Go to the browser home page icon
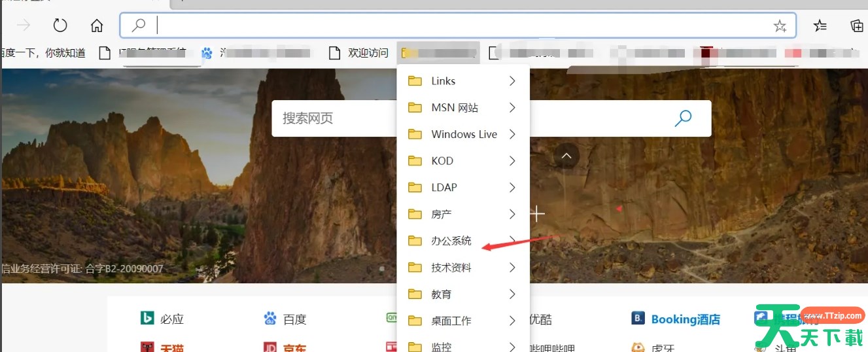This screenshot has height=352, width=868. (x=97, y=26)
